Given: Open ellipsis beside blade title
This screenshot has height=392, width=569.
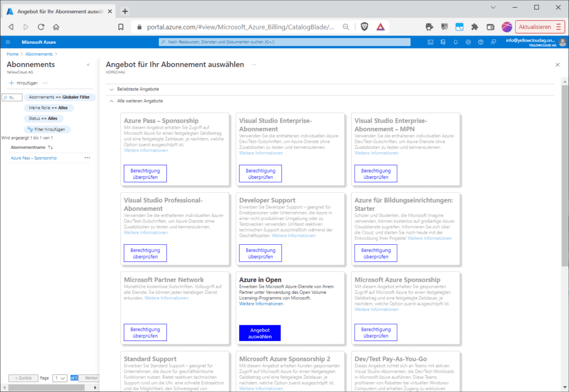Looking at the screenshot, I should coord(254,64).
